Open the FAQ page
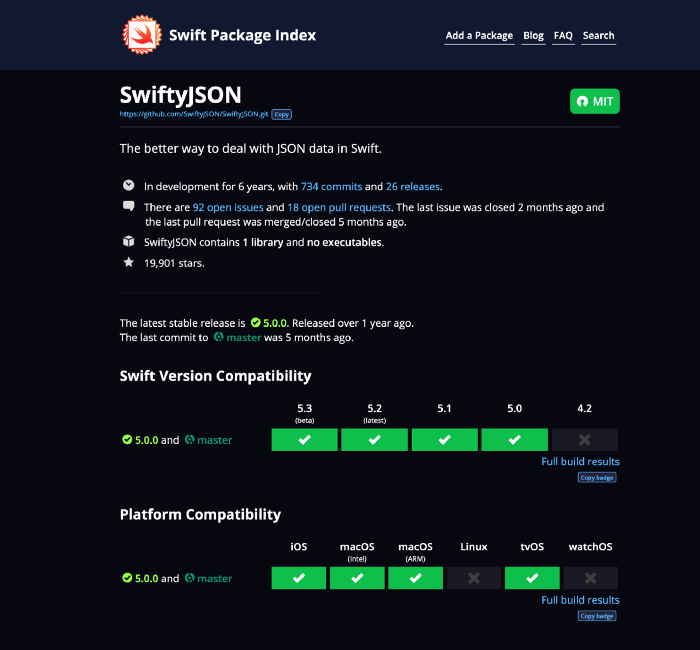The width and height of the screenshot is (700, 650). coord(563,36)
